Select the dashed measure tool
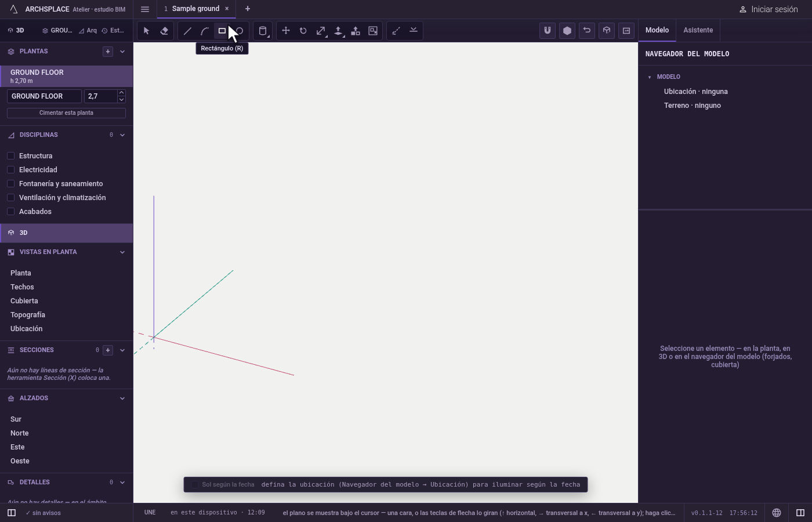 pyautogui.click(x=396, y=31)
